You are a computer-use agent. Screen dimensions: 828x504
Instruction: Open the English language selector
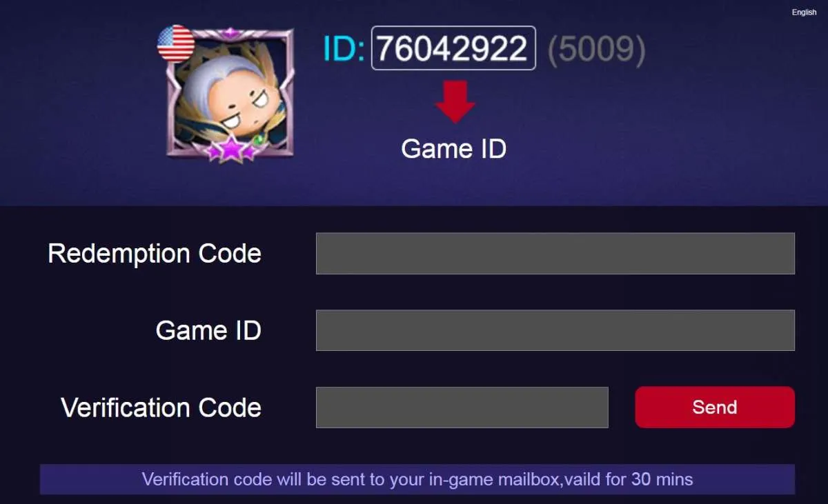click(804, 12)
